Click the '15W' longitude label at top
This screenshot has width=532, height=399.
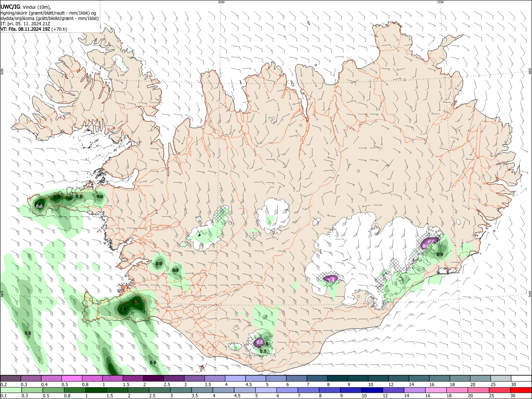tap(440, 2)
